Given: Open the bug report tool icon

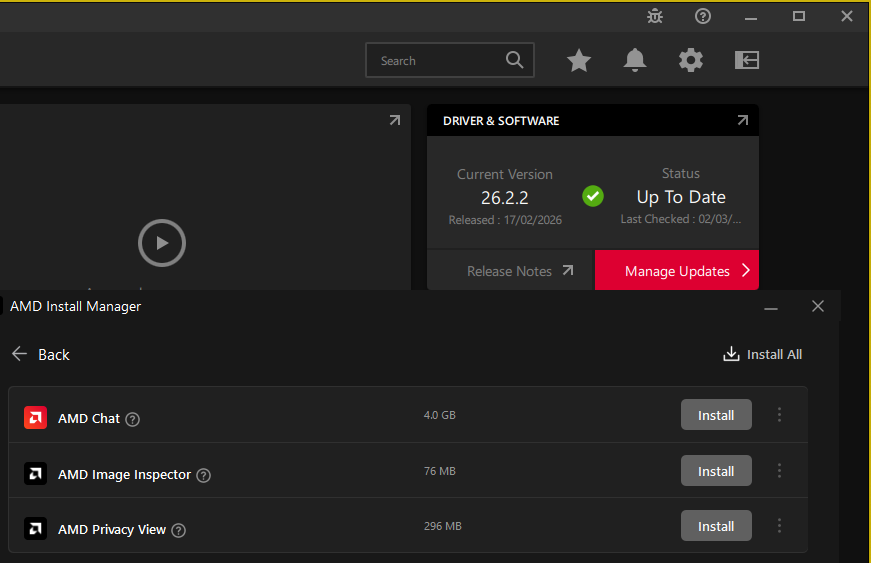Looking at the screenshot, I should pos(655,16).
